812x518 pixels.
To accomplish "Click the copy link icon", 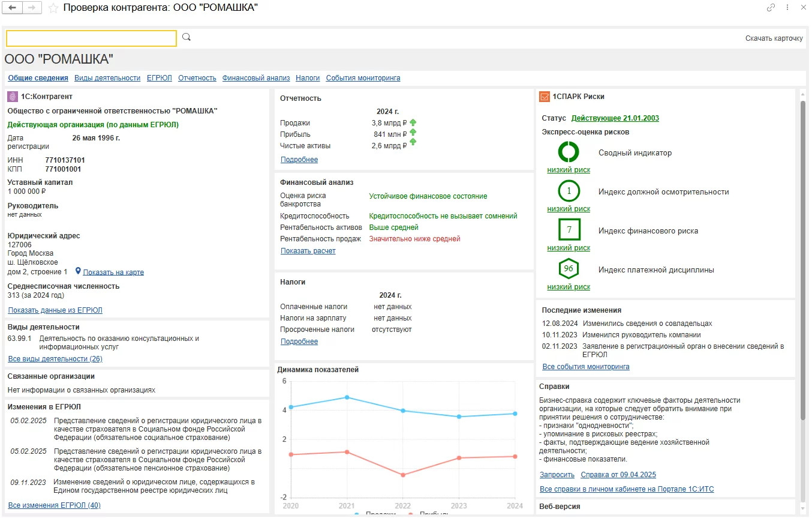I will click(771, 7).
